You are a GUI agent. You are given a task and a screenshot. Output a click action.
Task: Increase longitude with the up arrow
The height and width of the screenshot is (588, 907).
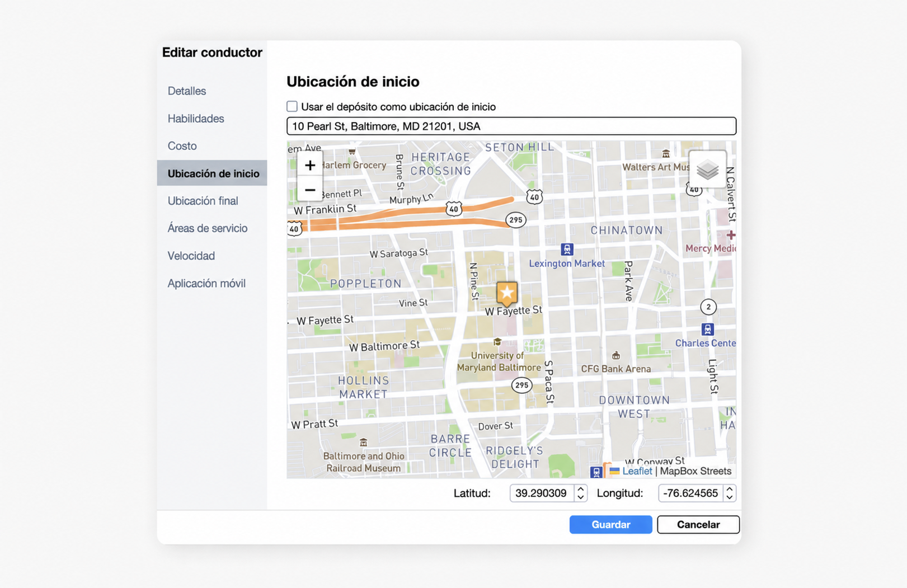(x=729, y=489)
